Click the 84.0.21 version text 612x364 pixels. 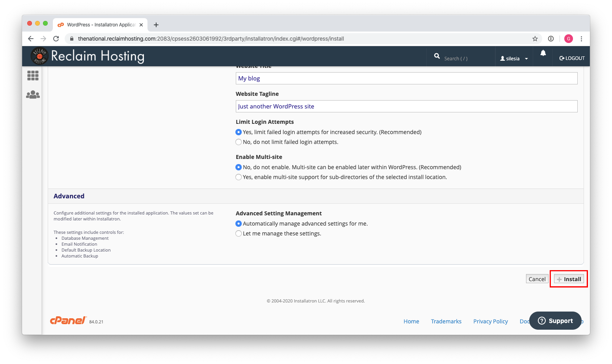96,322
